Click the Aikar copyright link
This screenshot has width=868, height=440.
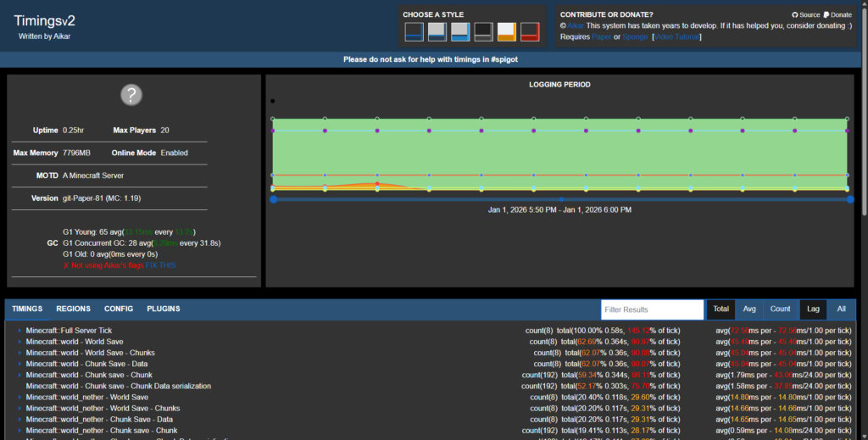(x=576, y=26)
